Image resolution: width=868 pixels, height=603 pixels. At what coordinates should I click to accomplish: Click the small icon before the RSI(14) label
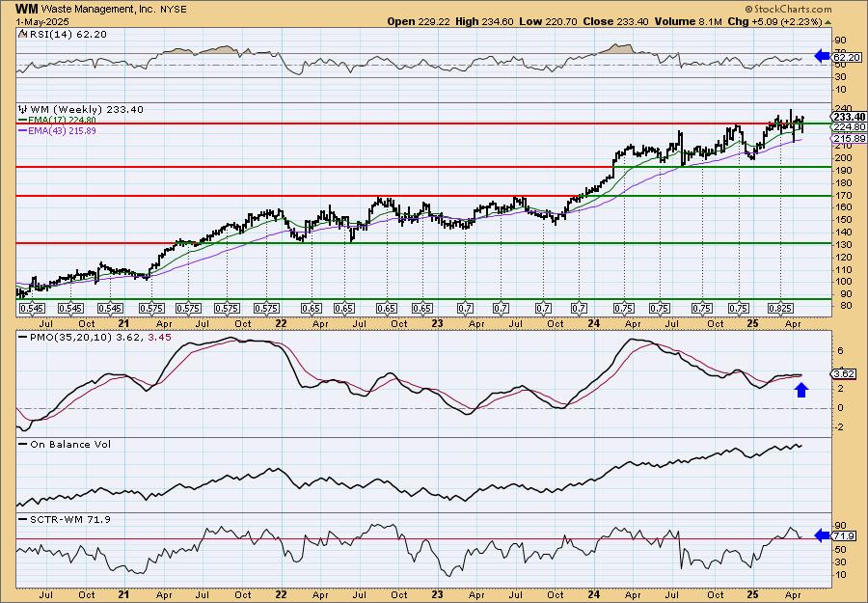click(22, 34)
